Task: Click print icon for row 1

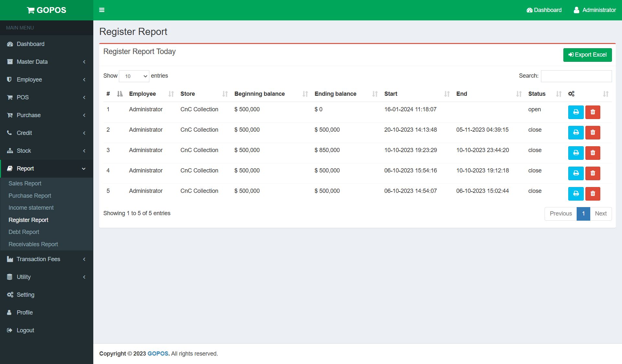Action: point(576,112)
